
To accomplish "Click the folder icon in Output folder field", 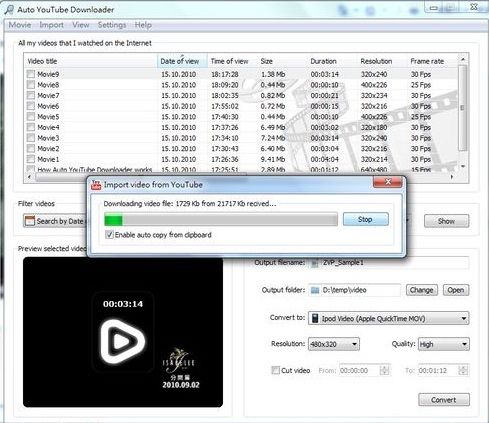I will click(x=315, y=290).
